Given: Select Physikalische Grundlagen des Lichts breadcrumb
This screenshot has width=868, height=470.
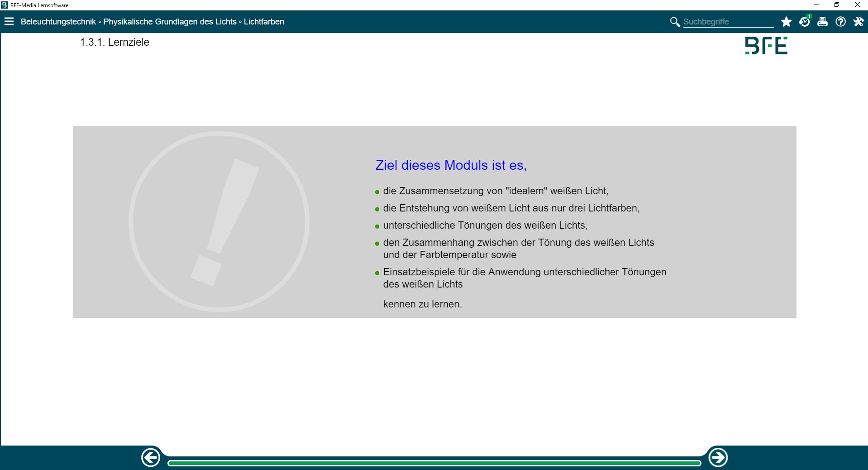Looking at the screenshot, I should tap(170, 22).
